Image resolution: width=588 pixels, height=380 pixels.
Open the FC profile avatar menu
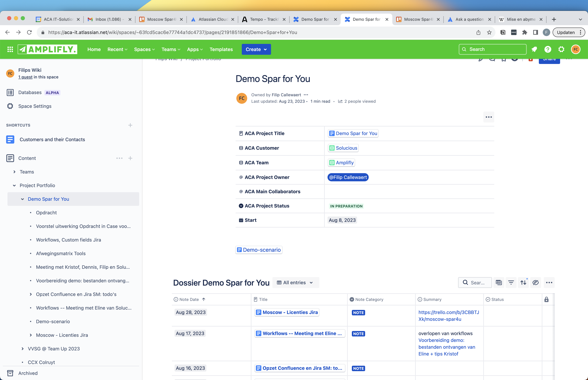point(576,49)
